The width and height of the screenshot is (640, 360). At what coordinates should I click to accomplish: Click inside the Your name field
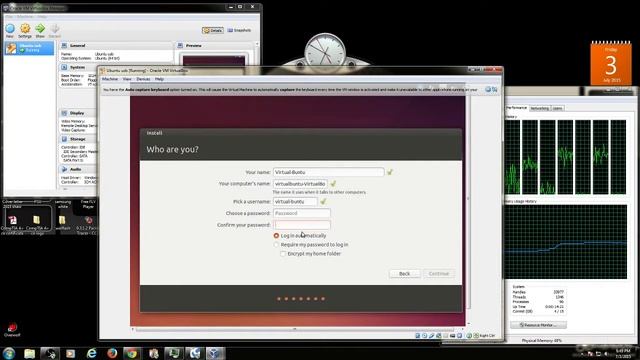click(329, 172)
